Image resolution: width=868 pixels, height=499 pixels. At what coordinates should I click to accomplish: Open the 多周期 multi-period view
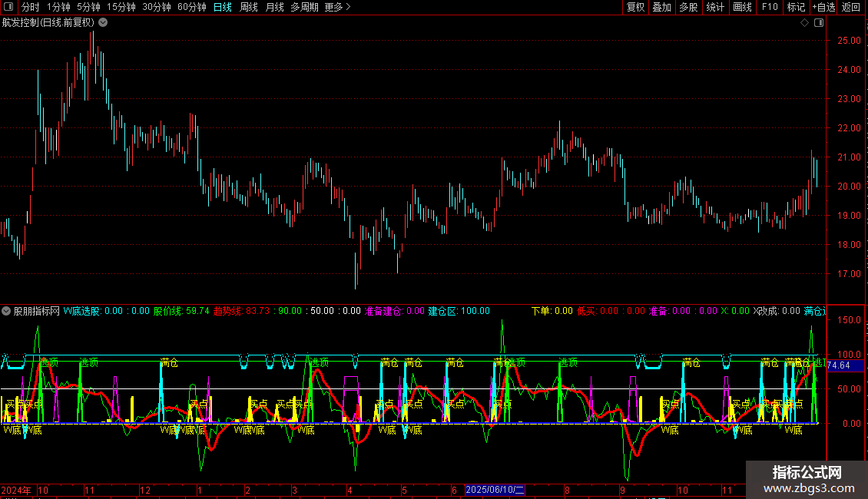coord(304,7)
